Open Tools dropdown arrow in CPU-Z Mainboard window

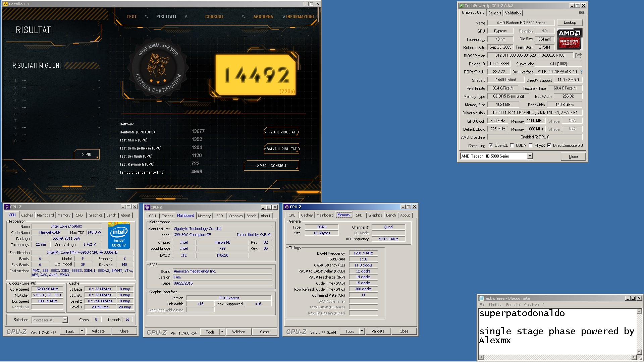(x=222, y=332)
